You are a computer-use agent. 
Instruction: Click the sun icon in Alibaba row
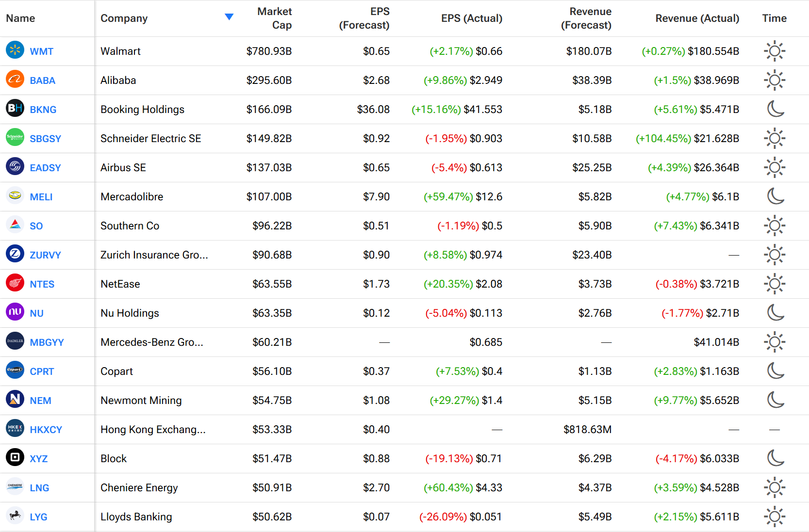pos(775,80)
